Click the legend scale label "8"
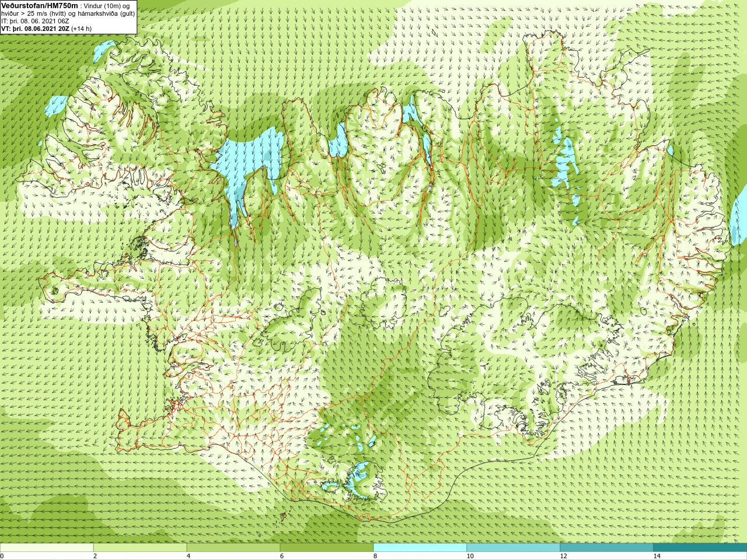The image size is (747, 560). click(375, 556)
